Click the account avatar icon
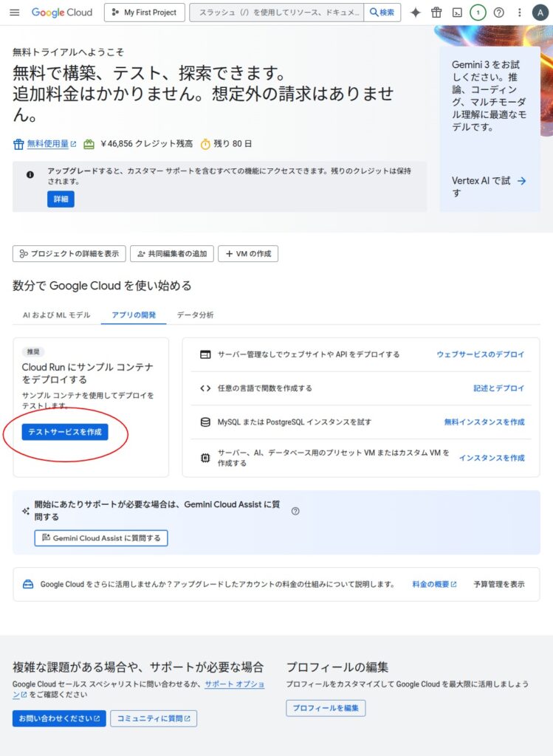Image resolution: width=553 pixels, height=756 pixels. point(540,13)
